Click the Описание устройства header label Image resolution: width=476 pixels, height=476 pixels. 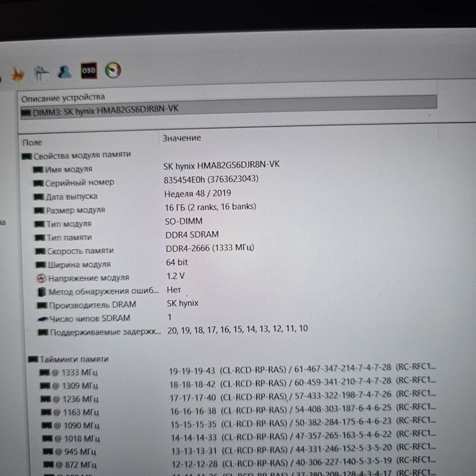click(x=63, y=98)
